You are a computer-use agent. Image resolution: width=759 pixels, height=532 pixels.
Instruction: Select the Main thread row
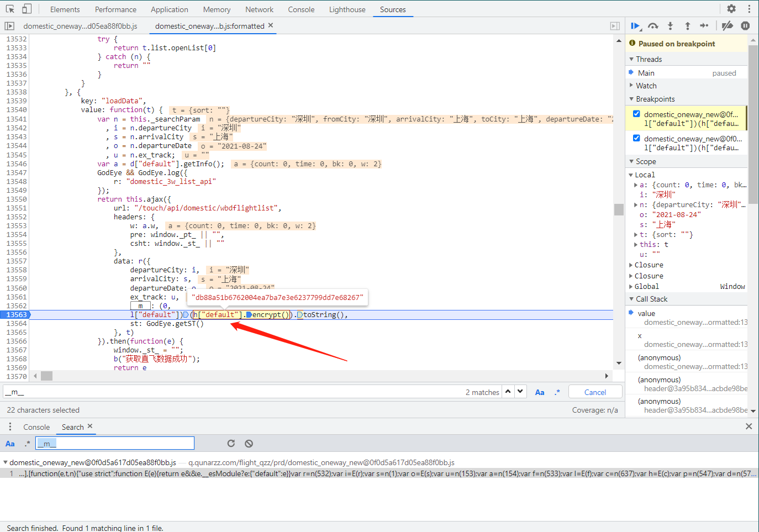(x=687, y=73)
